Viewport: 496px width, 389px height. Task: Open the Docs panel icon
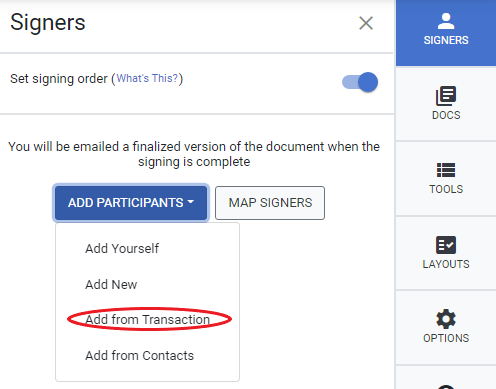pyautogui.click(x=446, y=96)
